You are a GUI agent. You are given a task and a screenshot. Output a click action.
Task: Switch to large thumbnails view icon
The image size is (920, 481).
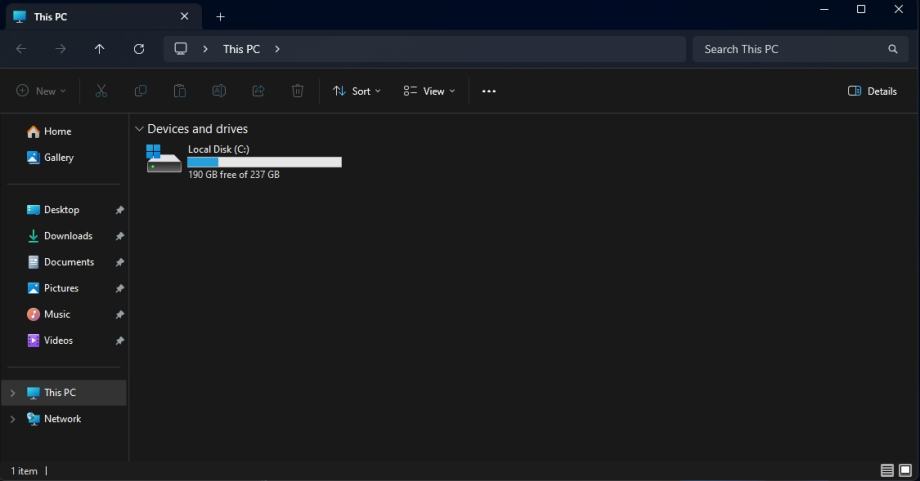point(905,470)
